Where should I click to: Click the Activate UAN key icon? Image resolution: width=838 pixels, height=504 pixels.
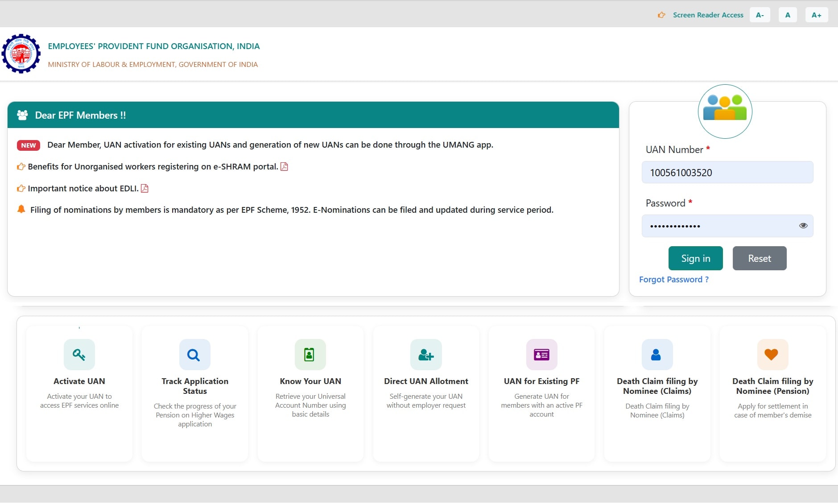(79, 355)
